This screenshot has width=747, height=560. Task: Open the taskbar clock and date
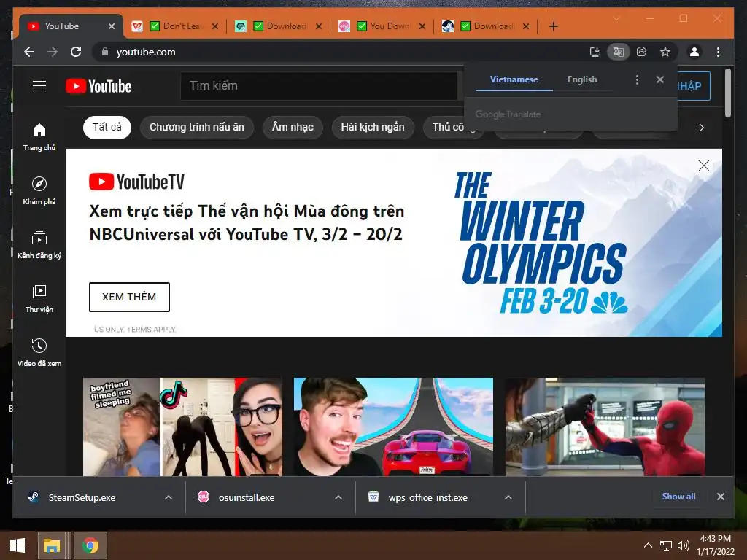[715, 545]
